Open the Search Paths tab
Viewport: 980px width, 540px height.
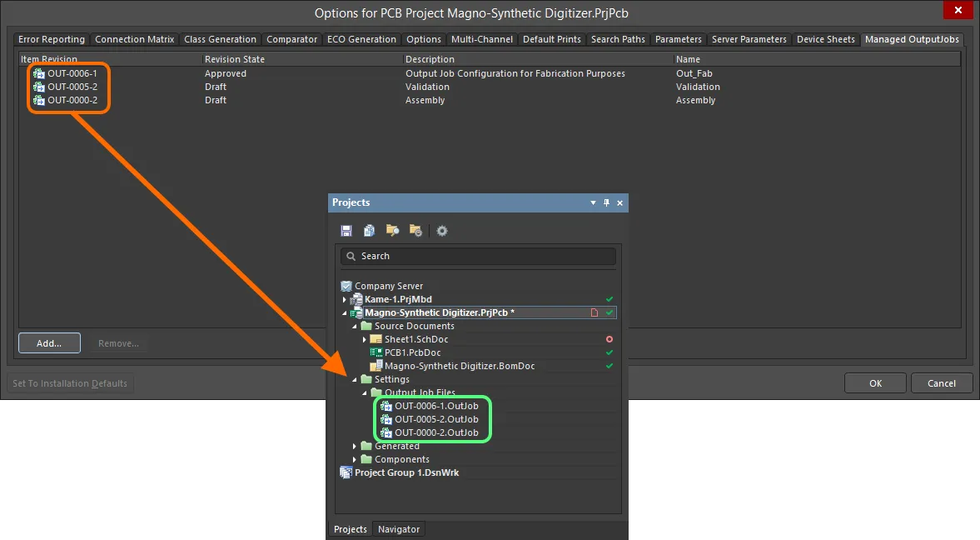[618, 39]
